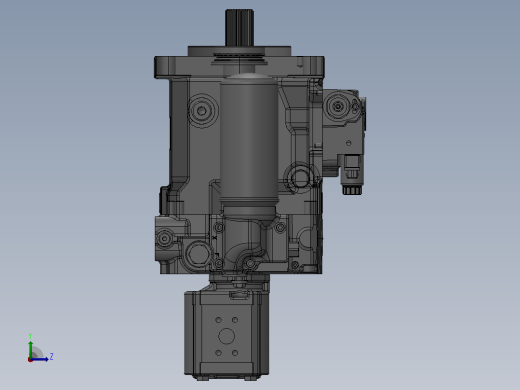
Task: Select the right end of the mounting flange
Action: 318,67
